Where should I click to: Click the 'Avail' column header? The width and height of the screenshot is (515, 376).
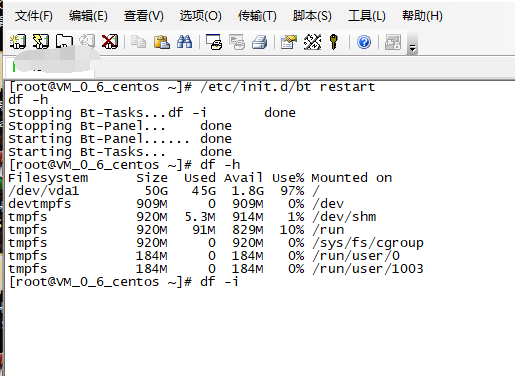point(244,178)
